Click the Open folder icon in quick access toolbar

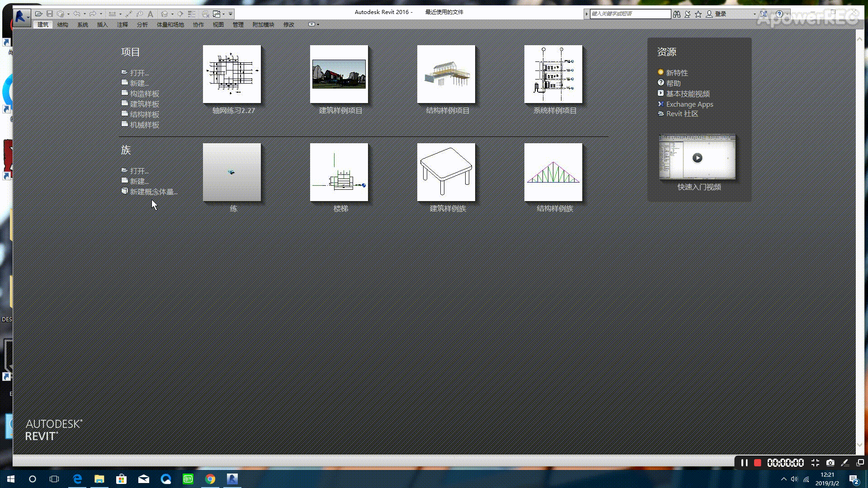(x=39, y=14)
